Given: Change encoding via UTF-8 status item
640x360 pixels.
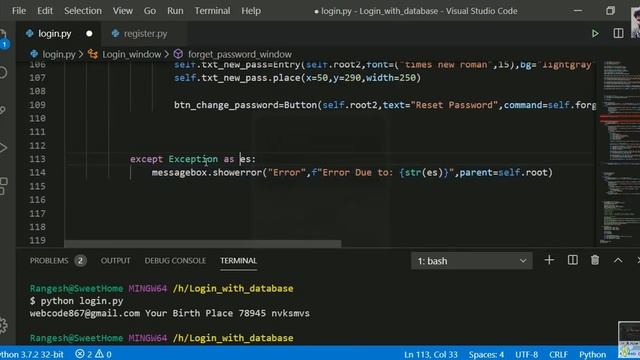Looking at the screenshot, I should tap(527, 354).
